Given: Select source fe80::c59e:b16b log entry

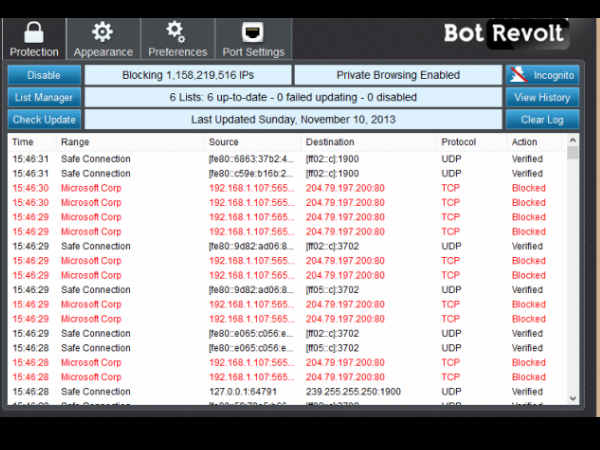Looking at the screenshot, I should [x=252, y=173].
